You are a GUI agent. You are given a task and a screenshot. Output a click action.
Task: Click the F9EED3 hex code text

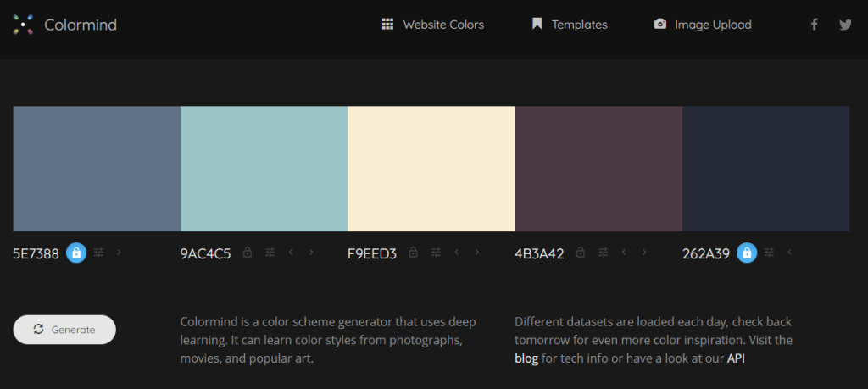372,253
